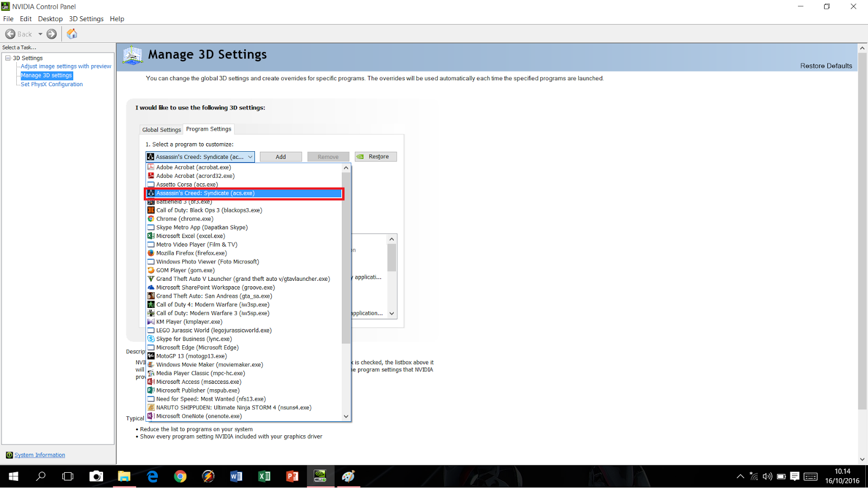The image size is (868, 489).
Task: Launch File Explorer from taskbar
Action: (x=124, y=477)
